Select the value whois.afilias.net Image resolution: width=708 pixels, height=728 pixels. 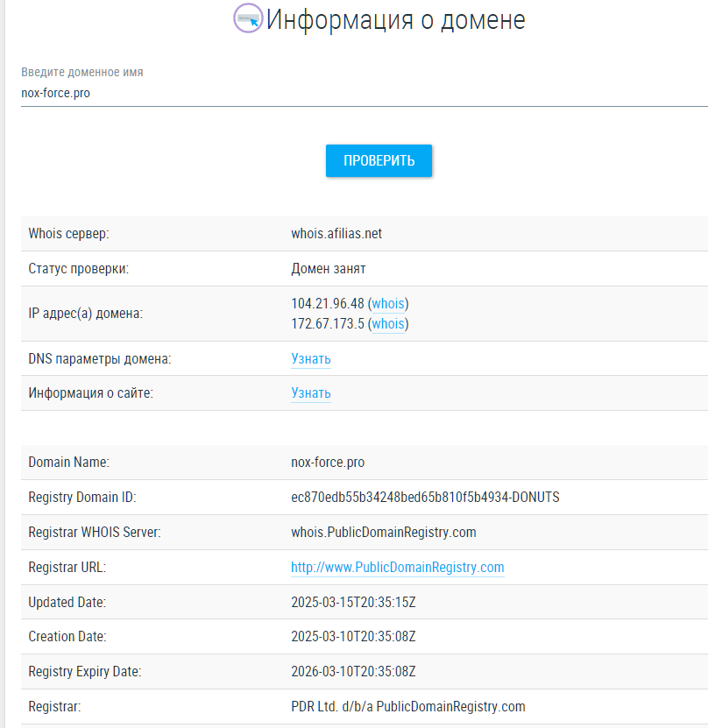click(336, 234)
